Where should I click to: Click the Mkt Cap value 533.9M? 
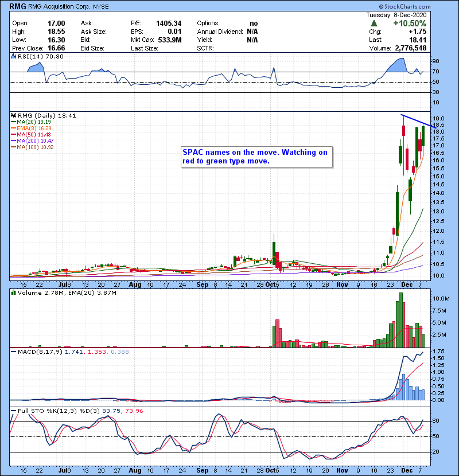point(170,40)
